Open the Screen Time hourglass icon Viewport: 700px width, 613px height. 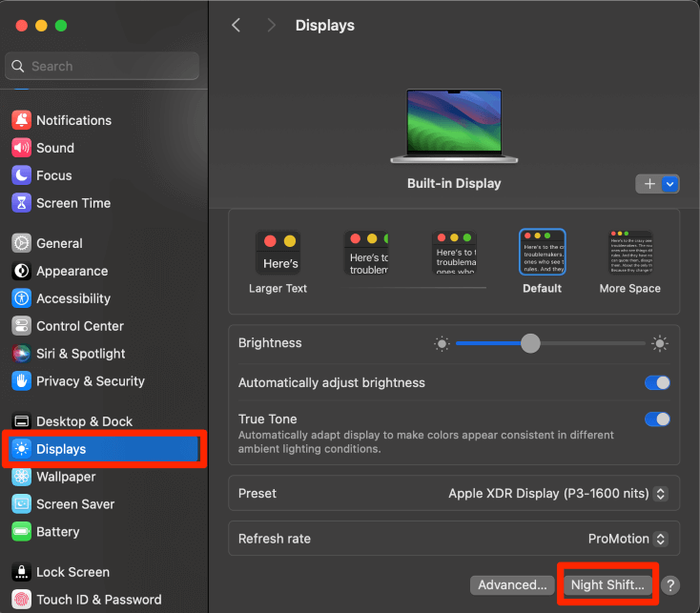coord(21,203)
